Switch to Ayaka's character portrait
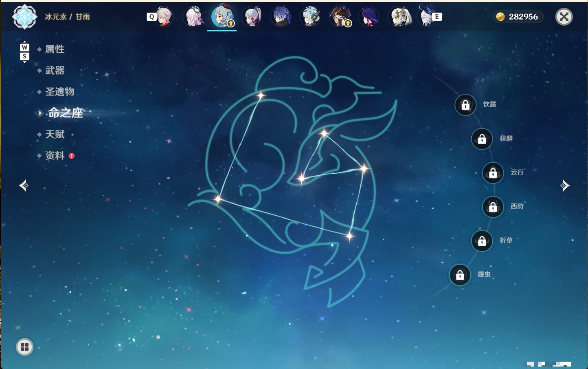 [252, 17]
